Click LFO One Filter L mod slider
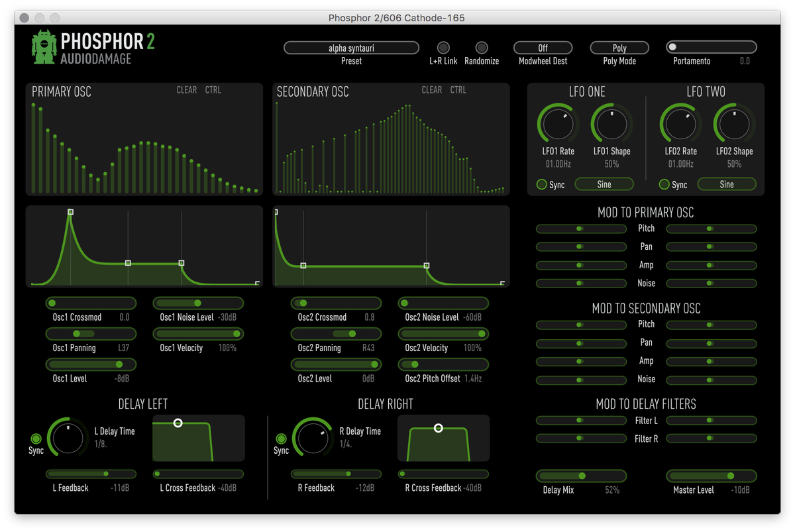Image resolution: width=795 pixels, height=532 pixels. 581,421
